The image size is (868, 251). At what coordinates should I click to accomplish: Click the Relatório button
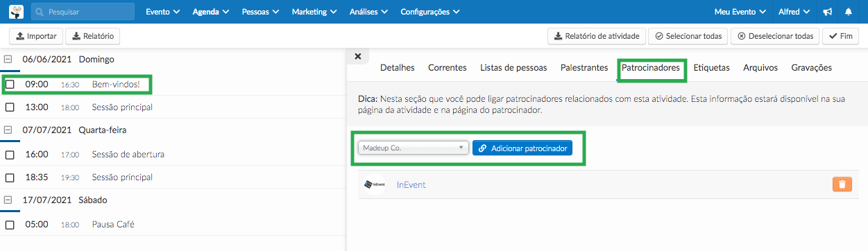tap(93, 36)
